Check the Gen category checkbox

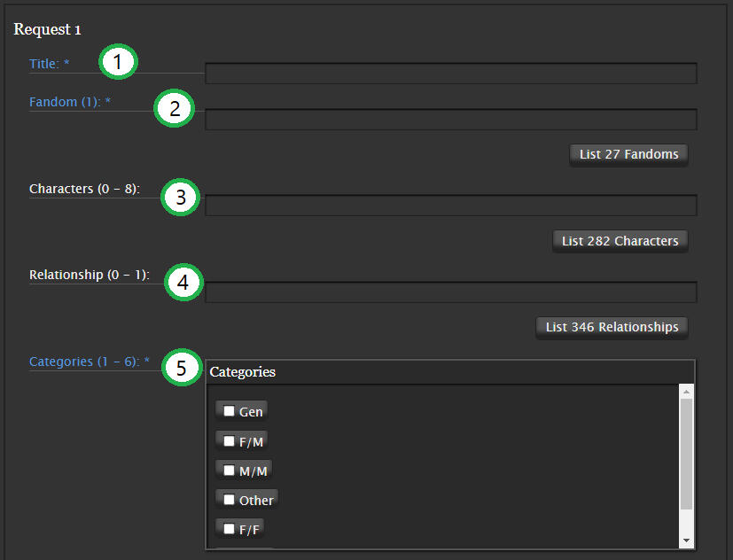pyautogui.click(x=229, y=410)
